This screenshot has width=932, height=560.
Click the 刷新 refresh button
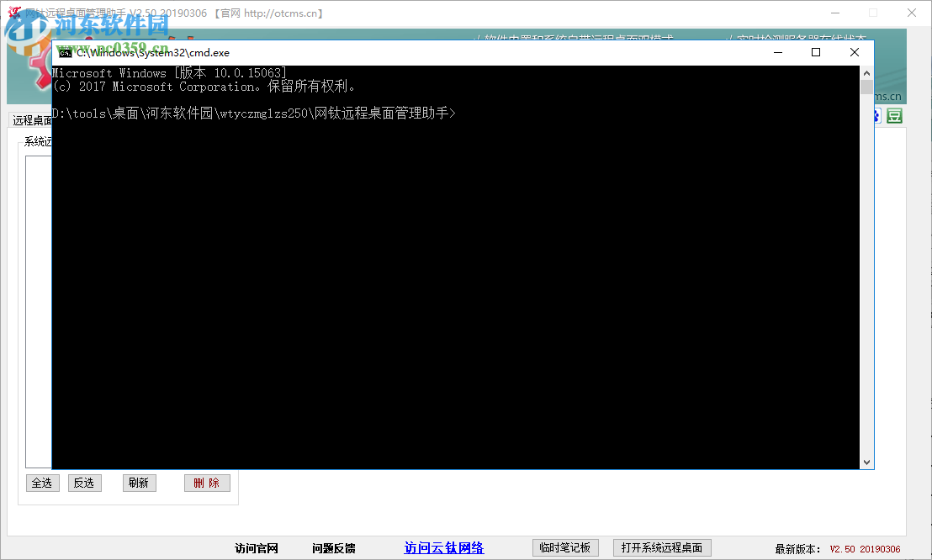tap(139, 483)
